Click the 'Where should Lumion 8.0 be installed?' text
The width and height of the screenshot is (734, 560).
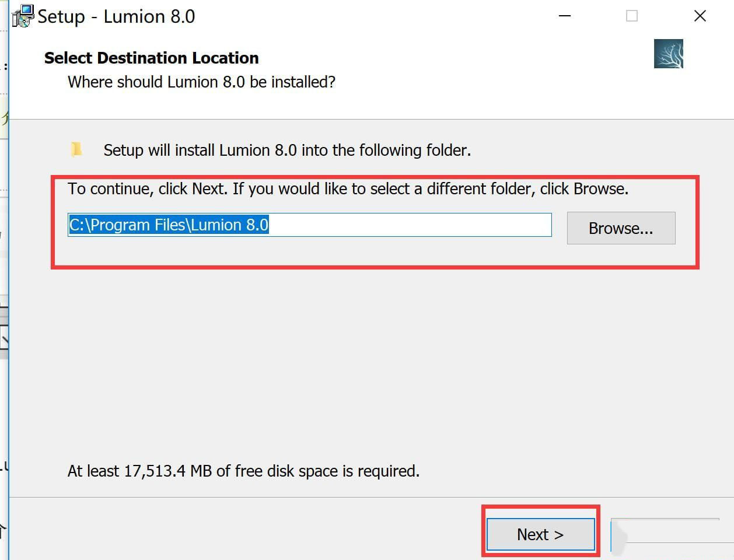201,82
